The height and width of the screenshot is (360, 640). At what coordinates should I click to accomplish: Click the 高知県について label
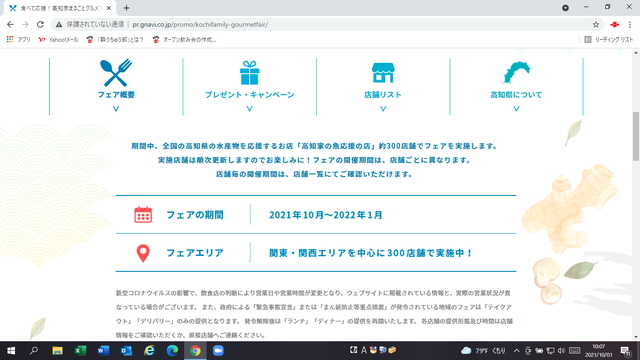point(516,95)
